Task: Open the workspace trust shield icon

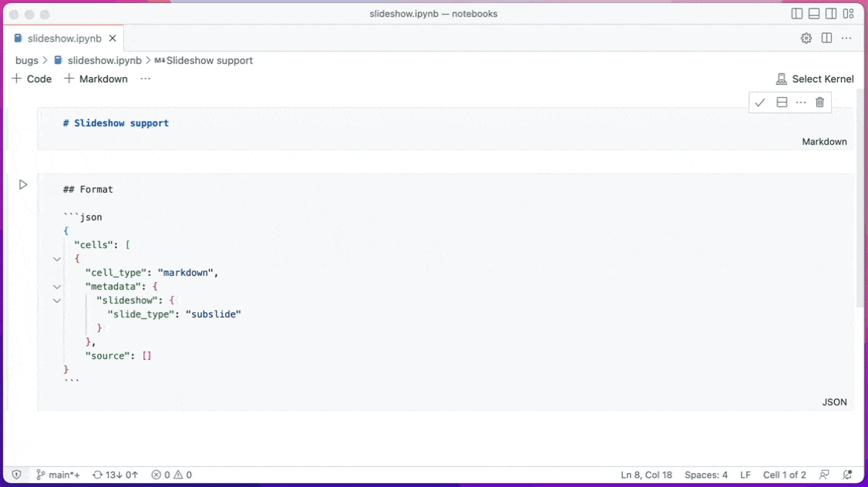Action: [15, 475]
